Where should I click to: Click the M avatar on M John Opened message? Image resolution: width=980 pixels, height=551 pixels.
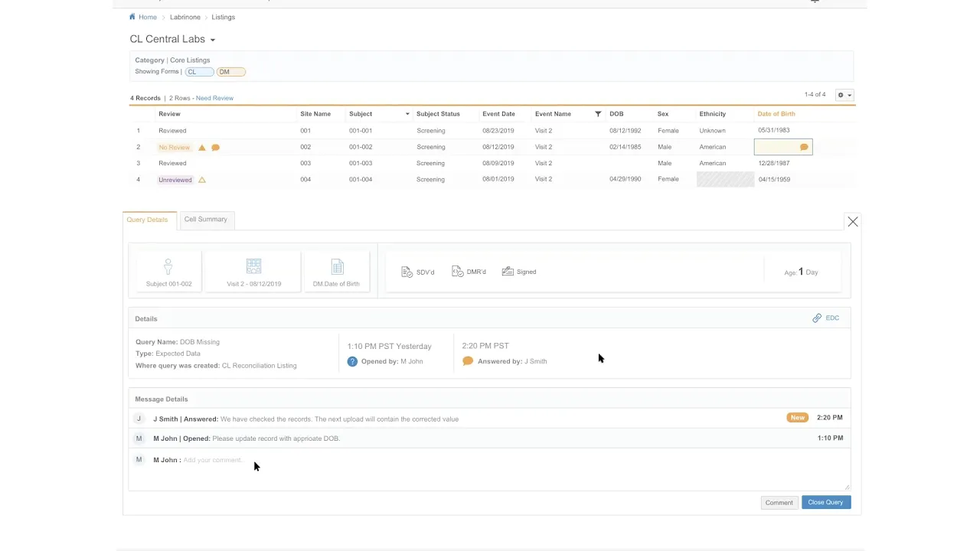click(139, 439)
